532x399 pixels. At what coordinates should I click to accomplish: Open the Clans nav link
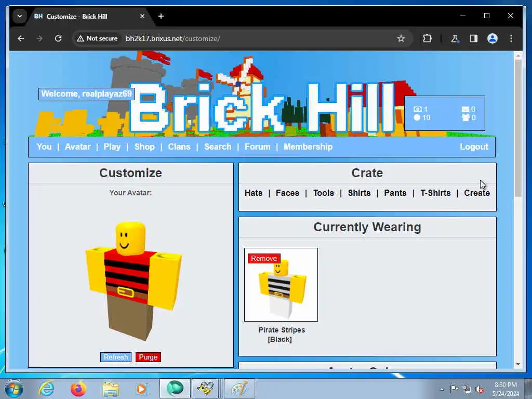point(179,147)
